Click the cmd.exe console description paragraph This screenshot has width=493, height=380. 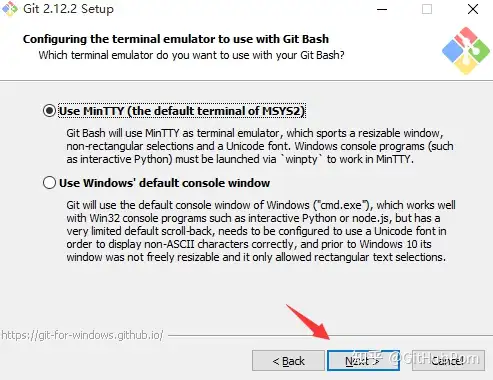coord(261,231)
